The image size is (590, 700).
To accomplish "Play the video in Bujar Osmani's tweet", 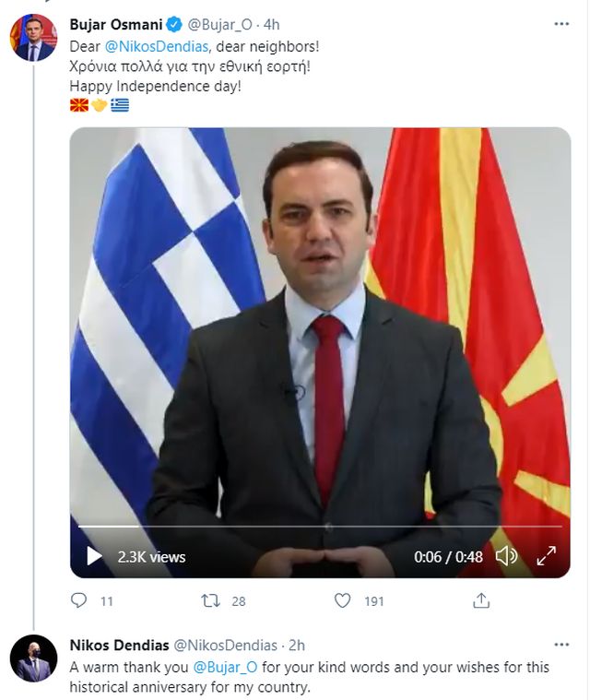I will (94, 556).
